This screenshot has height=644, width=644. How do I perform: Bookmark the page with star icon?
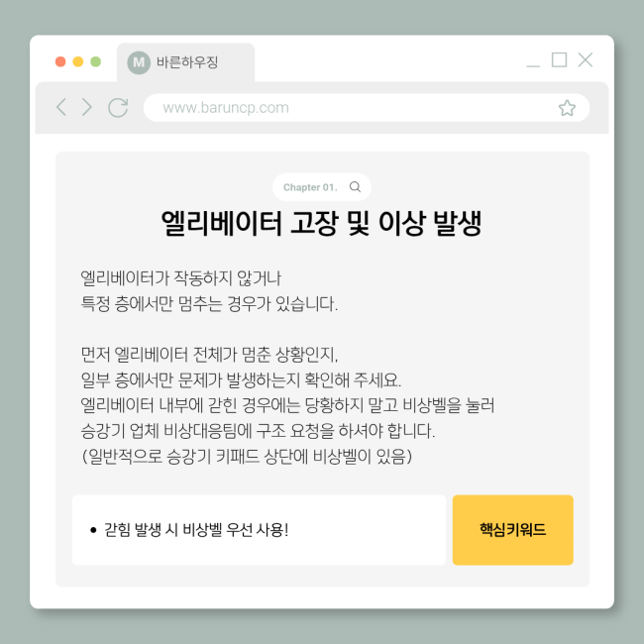(567, 108)
